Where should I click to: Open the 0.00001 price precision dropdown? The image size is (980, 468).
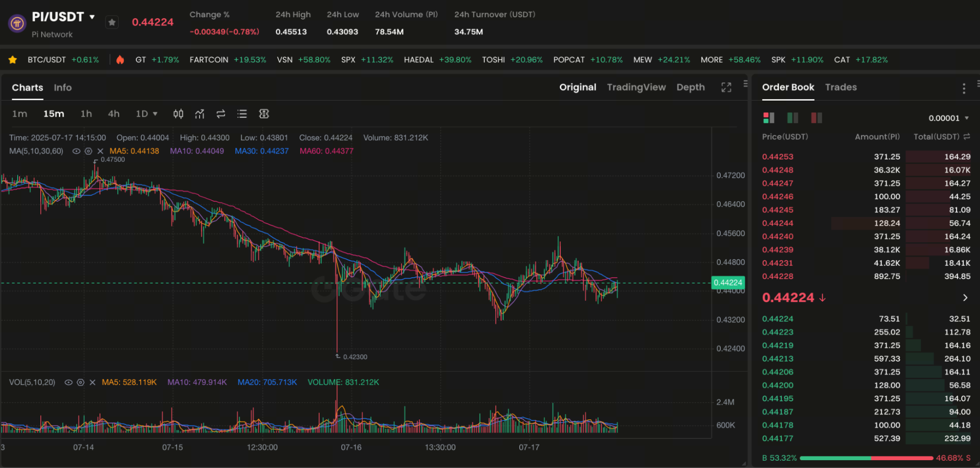point(949,118)
